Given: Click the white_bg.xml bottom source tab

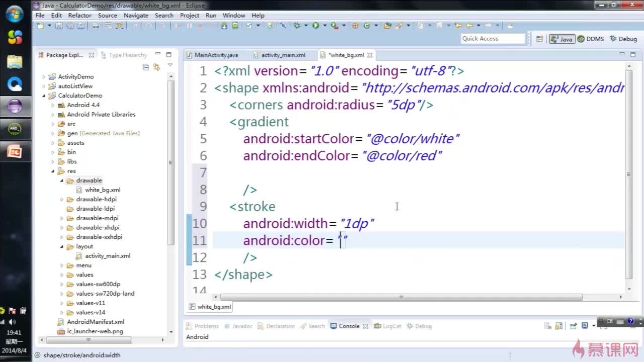Looking at the screenshot, I should pos(210,307).
